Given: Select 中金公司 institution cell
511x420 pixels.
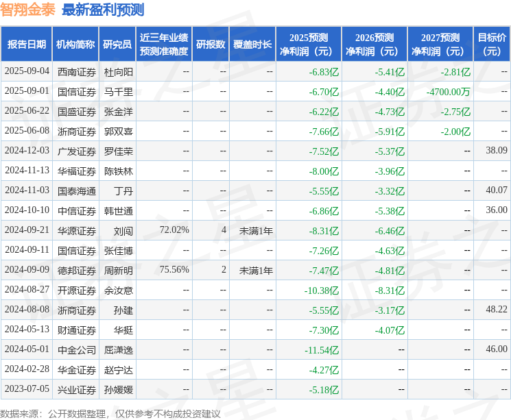Looking at the screenshot, I should [77, 350].
